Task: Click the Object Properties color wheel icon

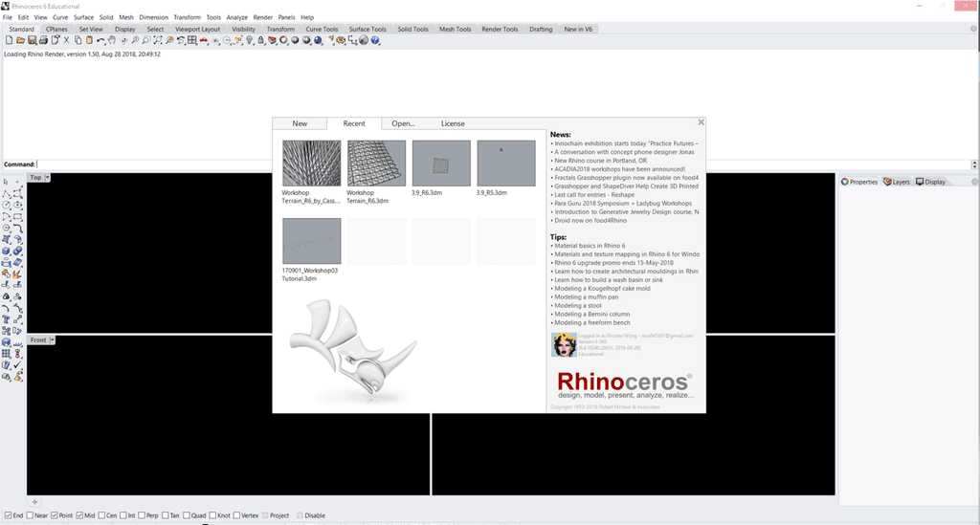Action: (x=283, y=40)
